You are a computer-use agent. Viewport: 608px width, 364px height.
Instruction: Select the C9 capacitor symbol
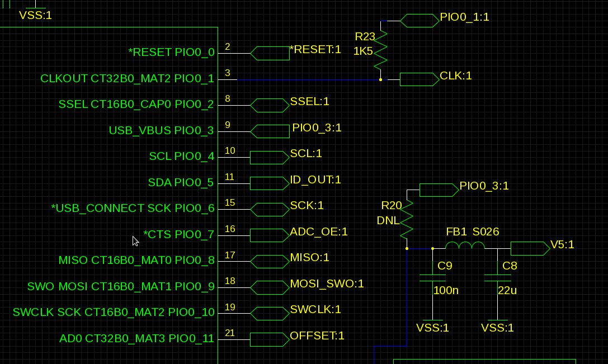tap(432, 278)
